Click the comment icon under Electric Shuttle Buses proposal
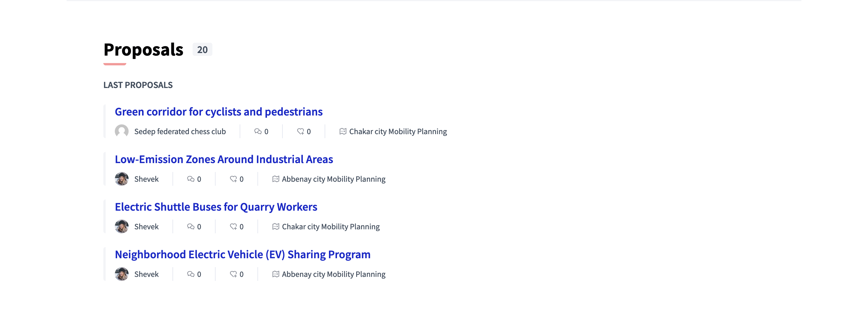 191,226
